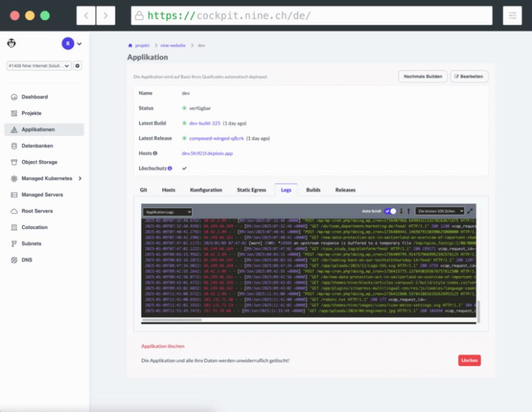Viewport: 532px width, 412px height.
Task: Click the Subnets branch icon
Action: click(14, 244)
